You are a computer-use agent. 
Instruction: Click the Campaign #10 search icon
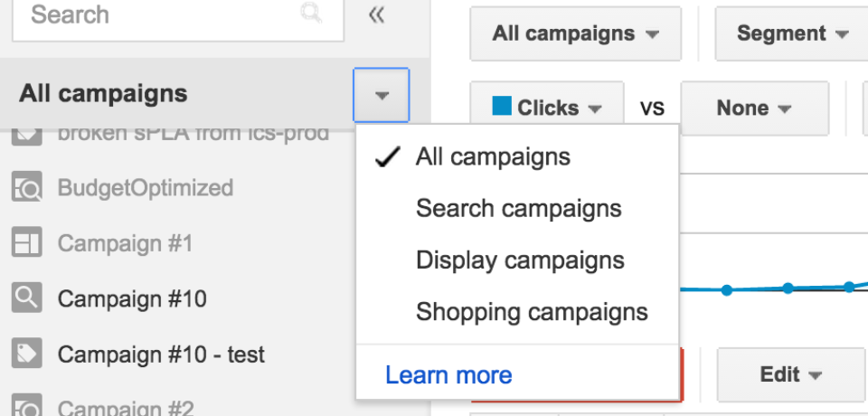pyautogui.click(x=26, y=298)
